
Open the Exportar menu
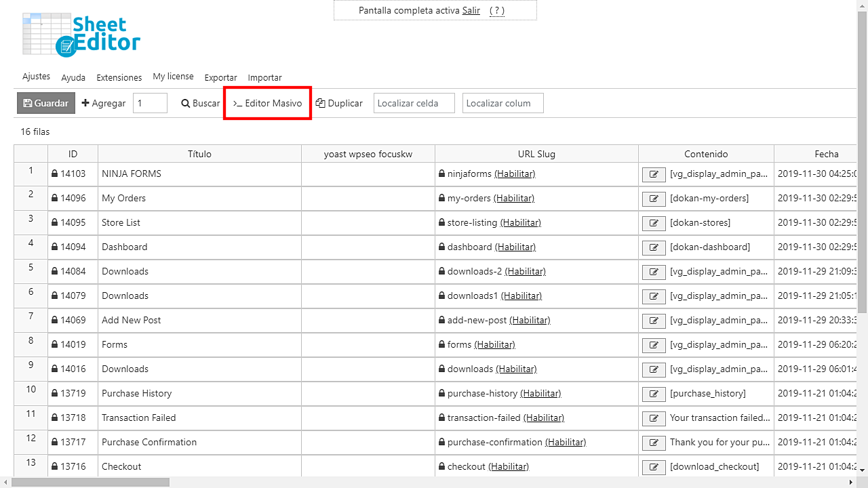tap(220, 77)
